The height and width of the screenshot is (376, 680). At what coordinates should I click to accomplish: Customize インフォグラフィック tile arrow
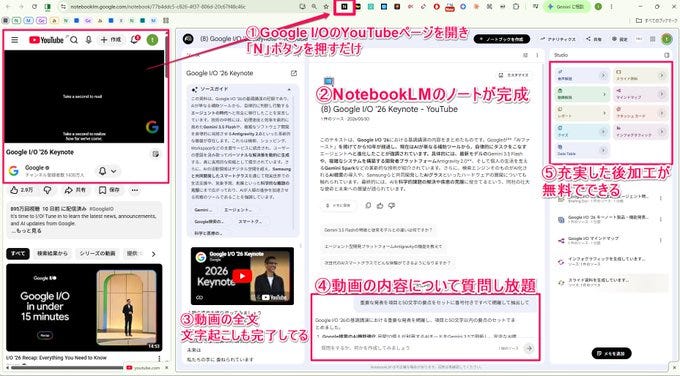pyautogui.click(x=662, y=131)
